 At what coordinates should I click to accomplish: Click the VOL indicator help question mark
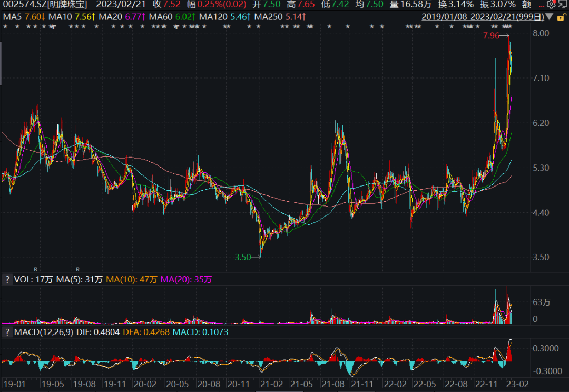tap(7, 280)
